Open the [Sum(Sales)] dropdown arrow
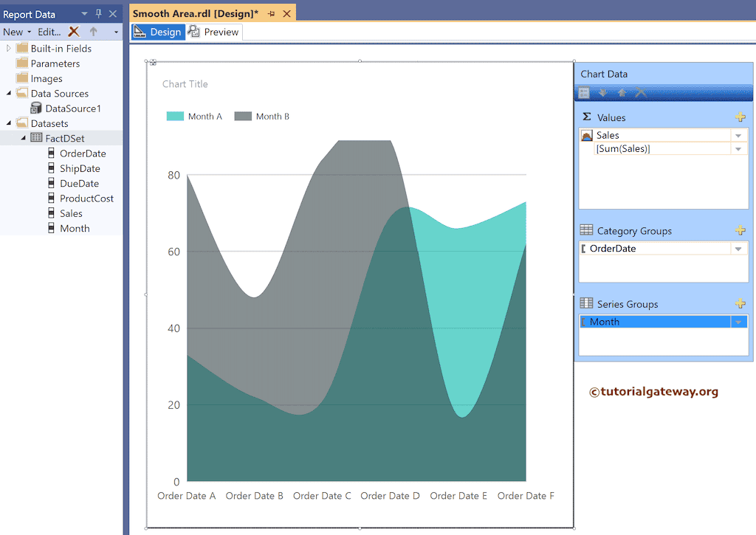This screenshot has height=535, width=756. click(738, 149)
